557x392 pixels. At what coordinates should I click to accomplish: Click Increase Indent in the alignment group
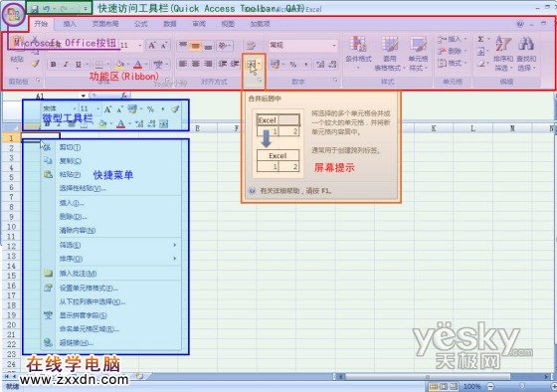pyautogui.click(x=235, y=64)
